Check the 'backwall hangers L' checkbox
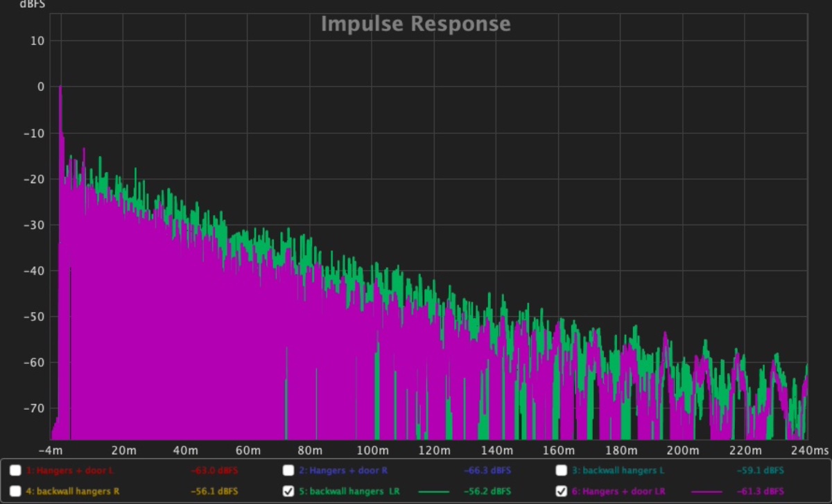The image size is (832, 504). [x=562, y=471]
